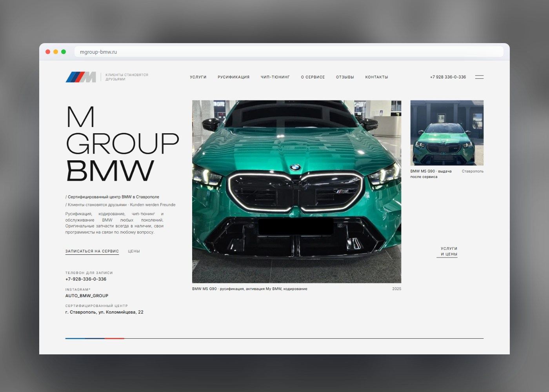Image resolution: width=549 pixels, height=392 pixels.
Task: Click the M Group BMW logo
Action: (81, 77)
